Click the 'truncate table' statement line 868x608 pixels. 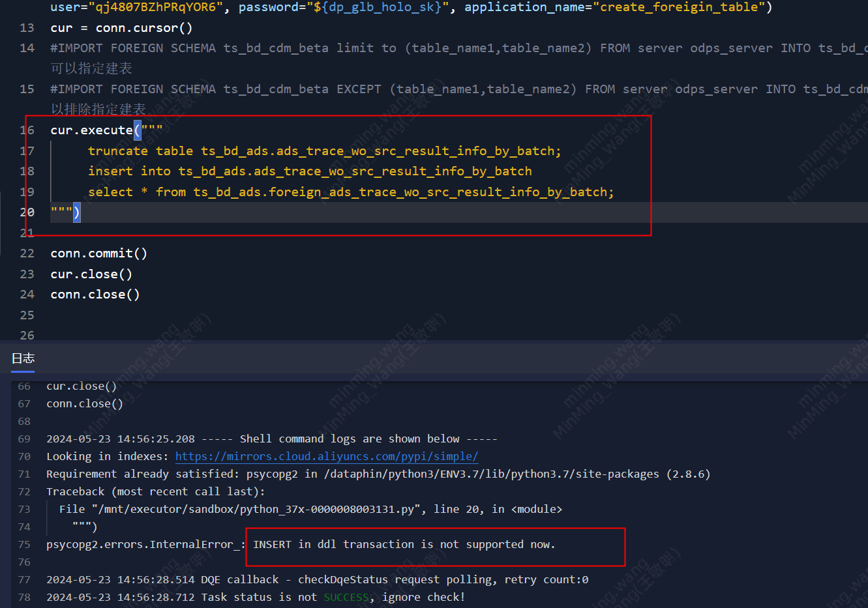coord(325,151)
